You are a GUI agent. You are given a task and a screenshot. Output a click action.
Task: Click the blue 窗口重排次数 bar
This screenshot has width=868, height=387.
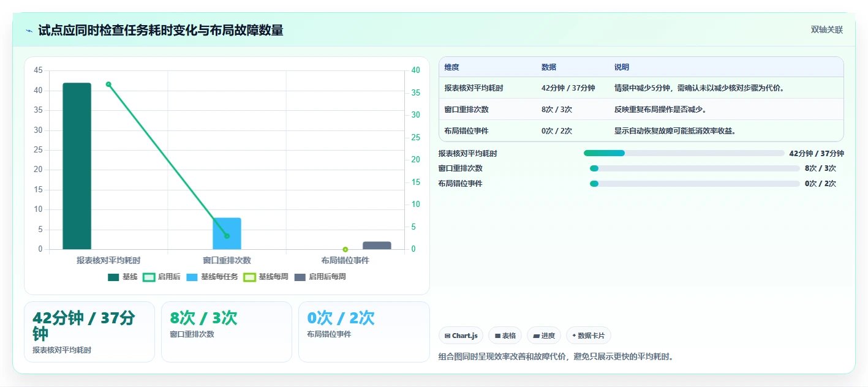tap(227, 233)
